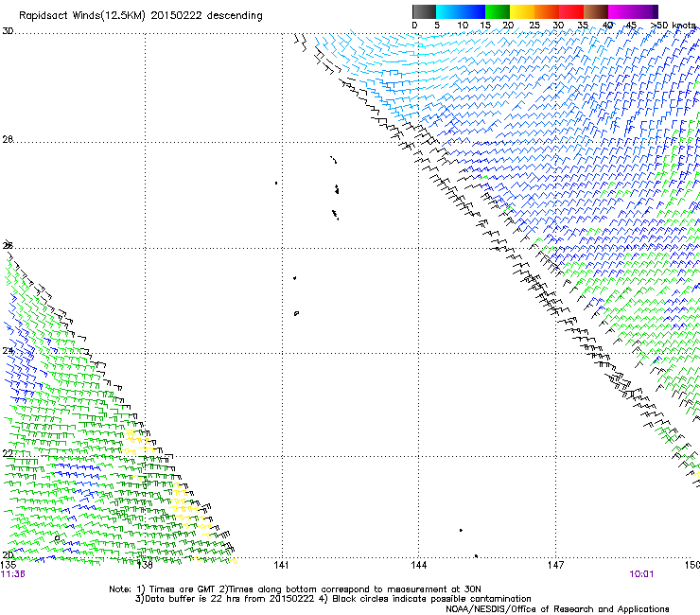Click the latitude label '28'

(x=8, y=139)
